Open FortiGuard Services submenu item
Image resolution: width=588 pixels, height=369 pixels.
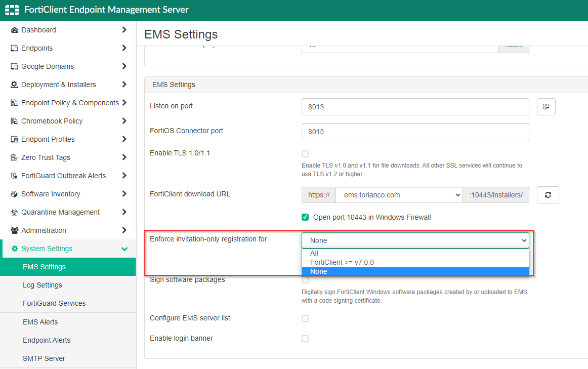[x=68, y=303]
